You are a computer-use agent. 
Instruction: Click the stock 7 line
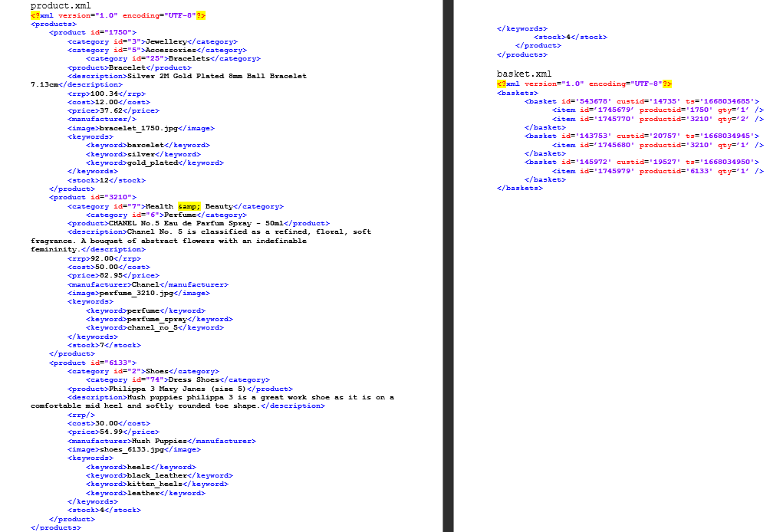pyautogui.click(x=104, y=346)
